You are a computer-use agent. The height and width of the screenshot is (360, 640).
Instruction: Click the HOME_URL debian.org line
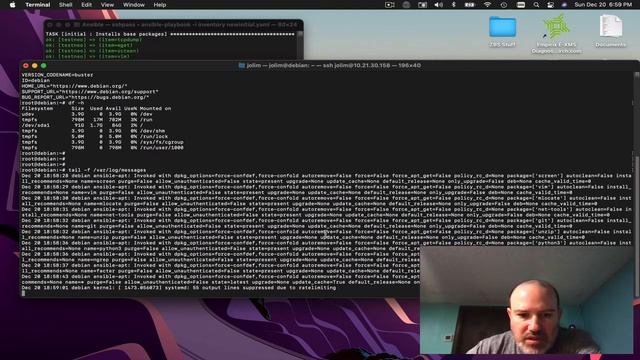pos(74,86)
